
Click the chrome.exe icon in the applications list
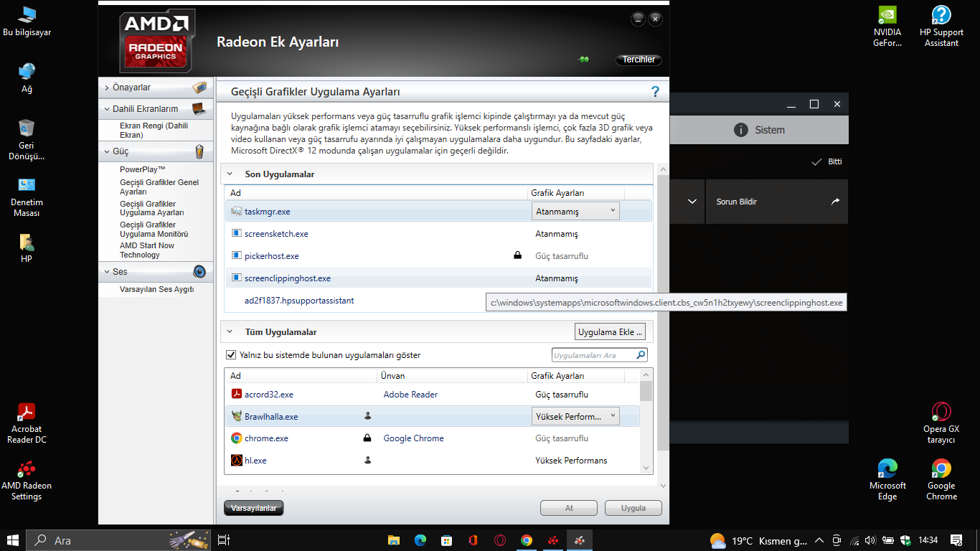point(237,438)
